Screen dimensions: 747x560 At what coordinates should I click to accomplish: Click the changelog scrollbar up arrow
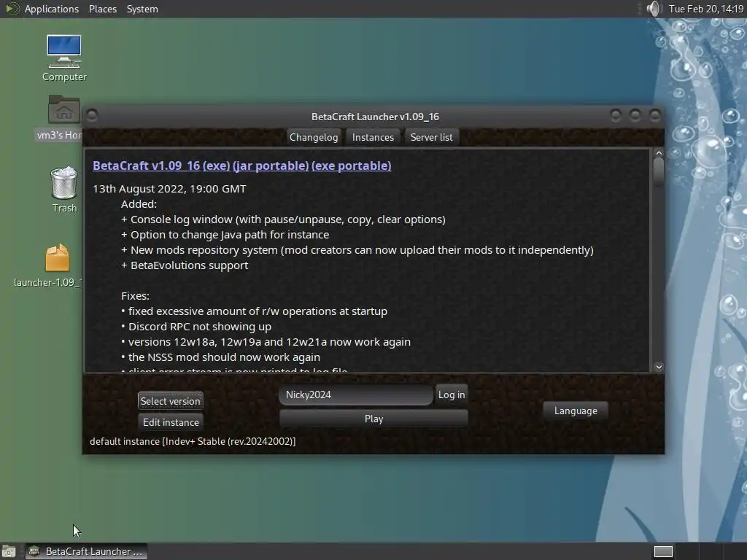point(659,153)
